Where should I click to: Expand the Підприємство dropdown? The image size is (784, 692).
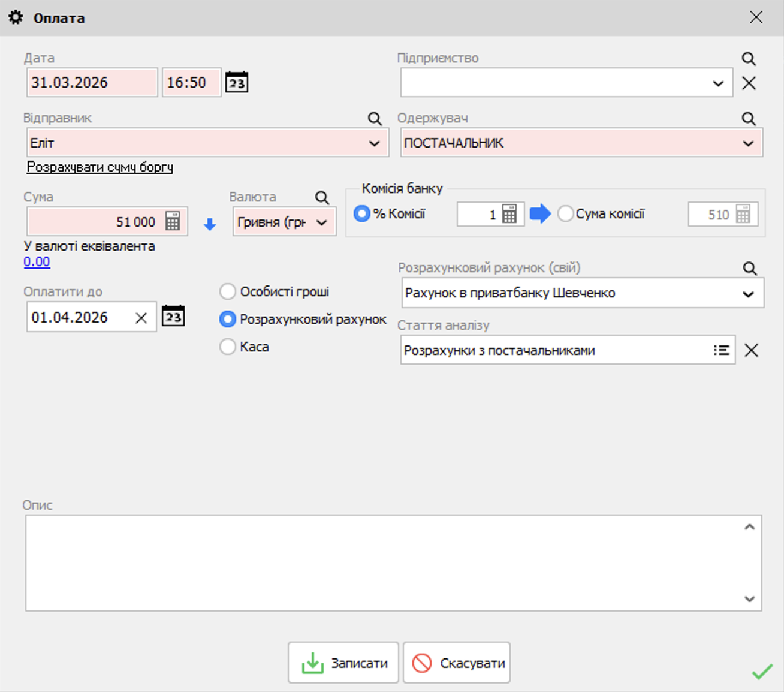coord(718,83)
